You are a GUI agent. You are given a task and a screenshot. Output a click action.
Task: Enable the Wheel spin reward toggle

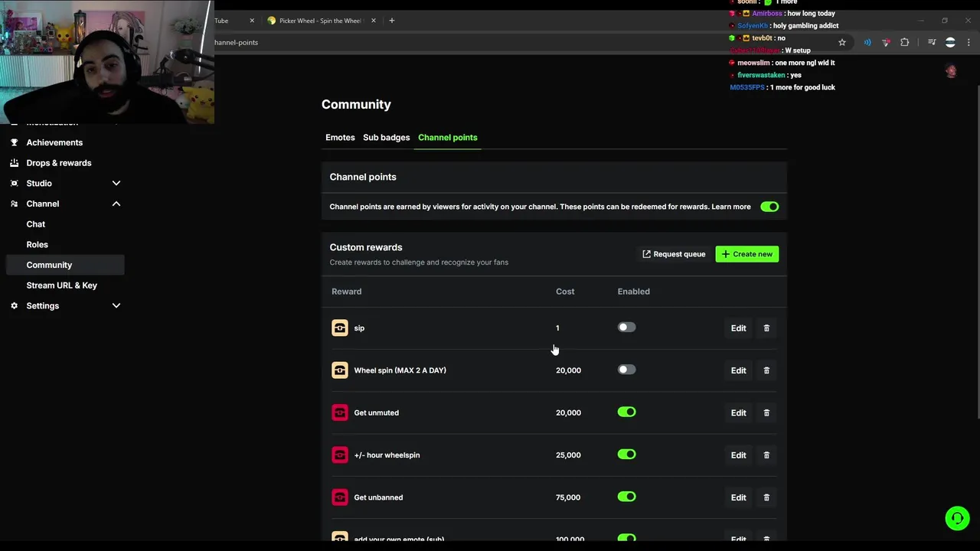pos(626,370)
